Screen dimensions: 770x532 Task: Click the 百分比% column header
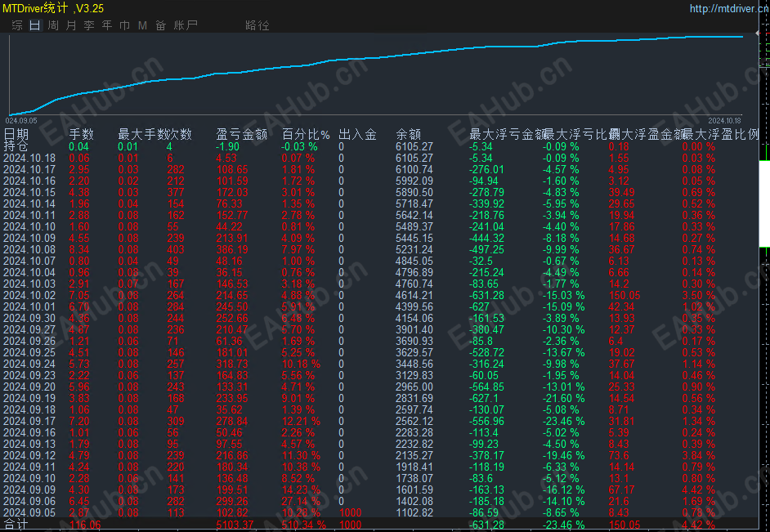tap(306, 135)
